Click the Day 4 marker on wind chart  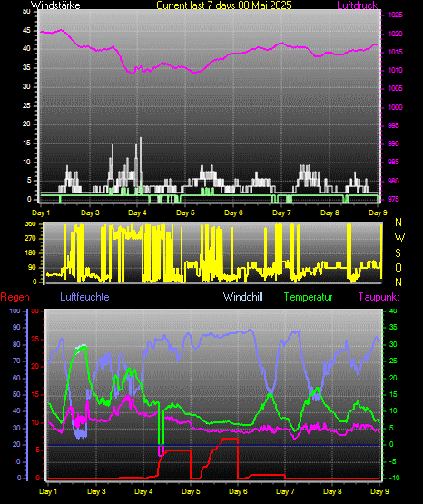137,212
